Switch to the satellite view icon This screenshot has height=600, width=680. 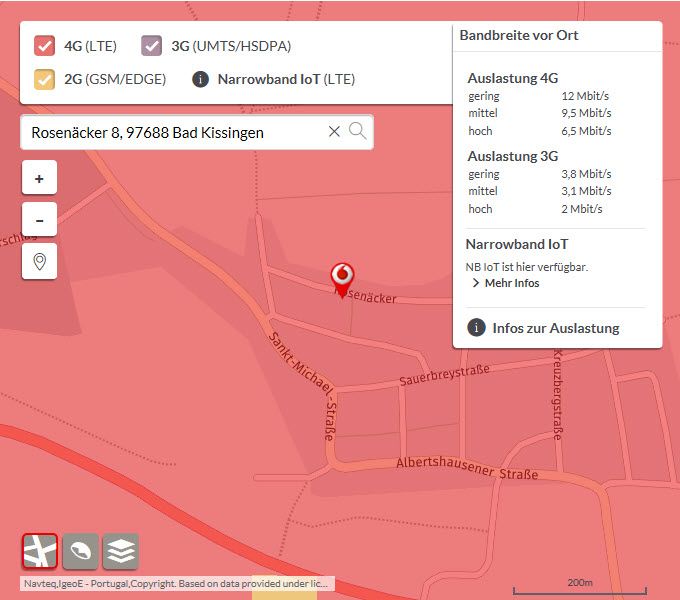pos(80,551)
